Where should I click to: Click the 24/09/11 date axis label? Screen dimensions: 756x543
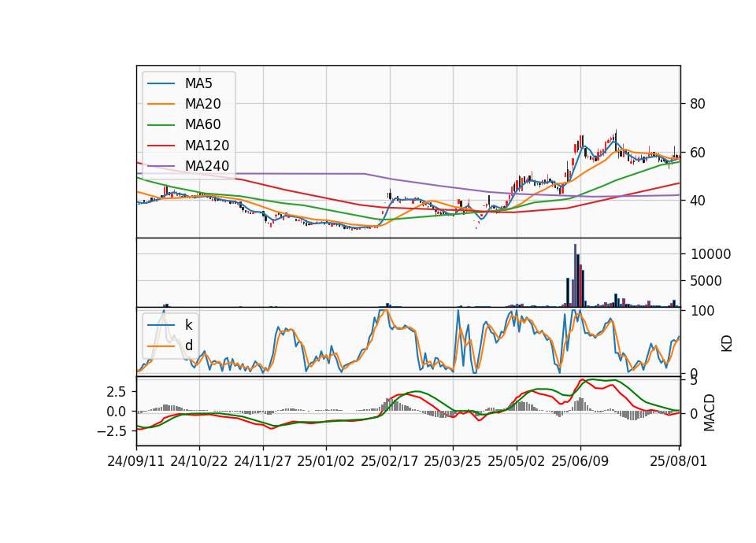136,461
